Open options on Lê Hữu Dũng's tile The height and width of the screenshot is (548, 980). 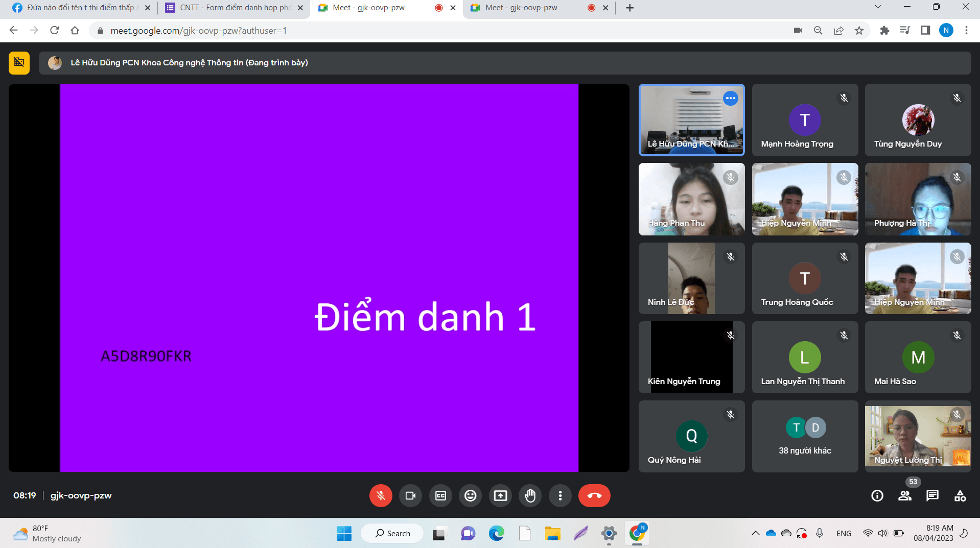pos(731,98)
